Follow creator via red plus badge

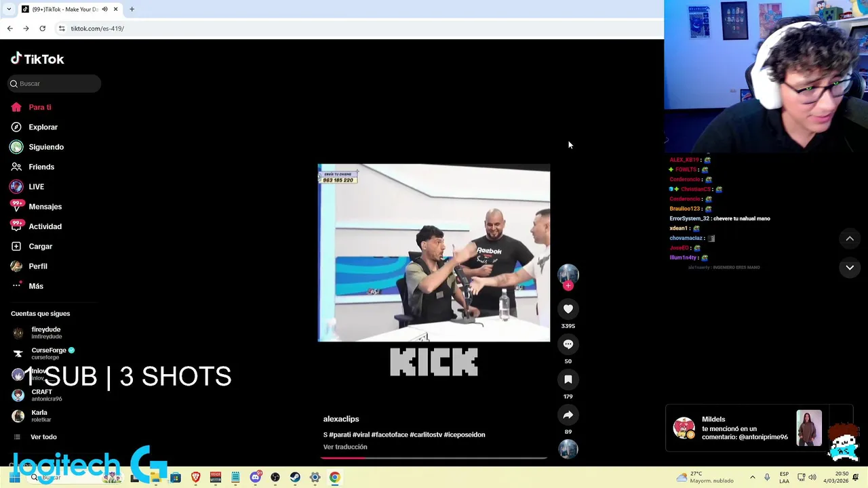point(568,286)
